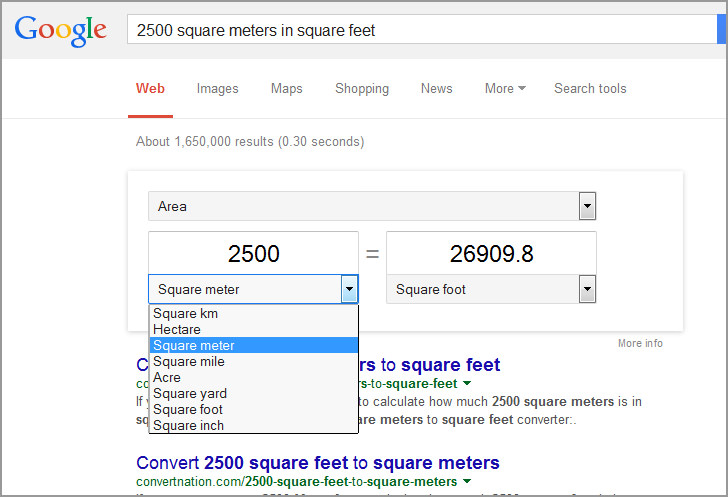The width and height of the screenshot is (728, 497).
Task: Open 'Convert 2500 square feet to square meters'
Action: click(318, 463)
